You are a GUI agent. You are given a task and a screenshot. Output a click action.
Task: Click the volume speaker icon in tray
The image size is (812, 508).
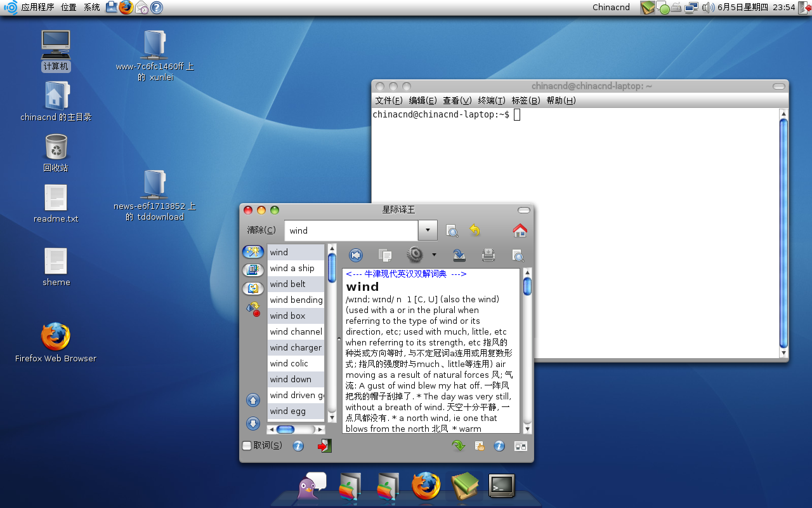708,8
